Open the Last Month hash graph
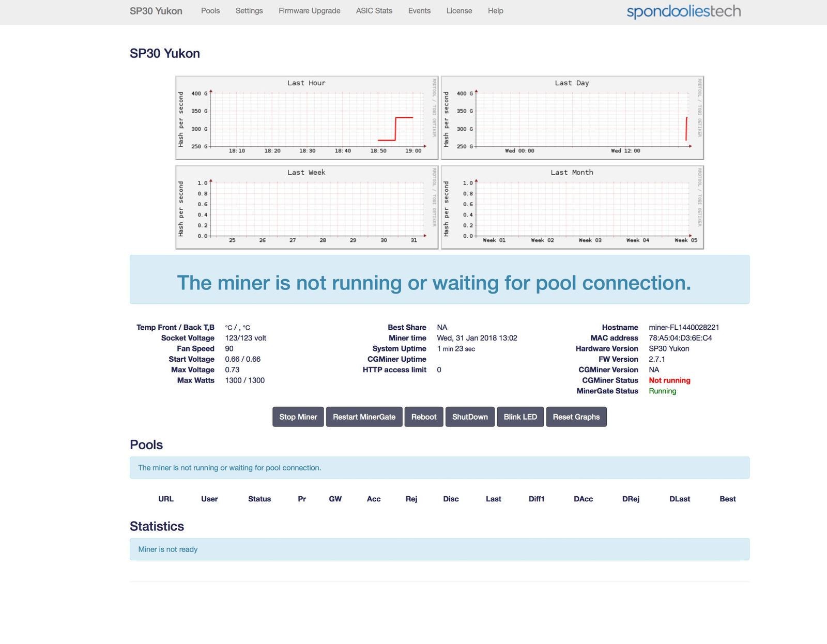This screenshot has width=827, height=644. (572, 207)
